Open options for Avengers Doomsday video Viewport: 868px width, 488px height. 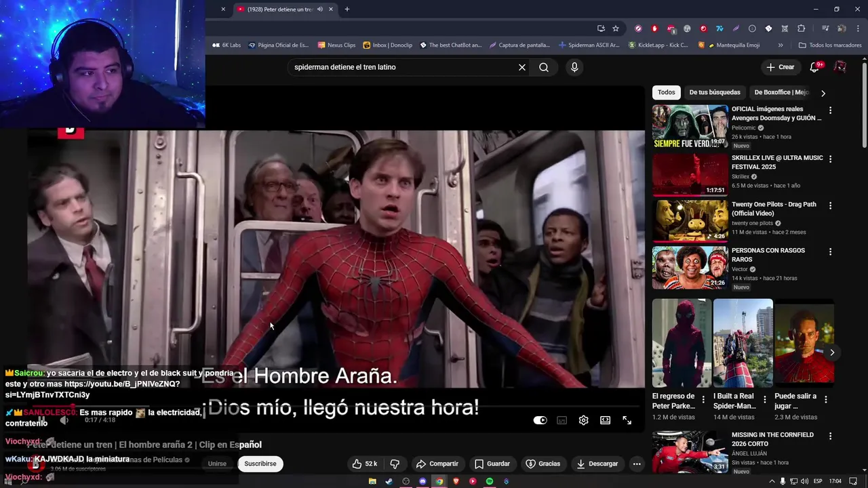[830, 110]
